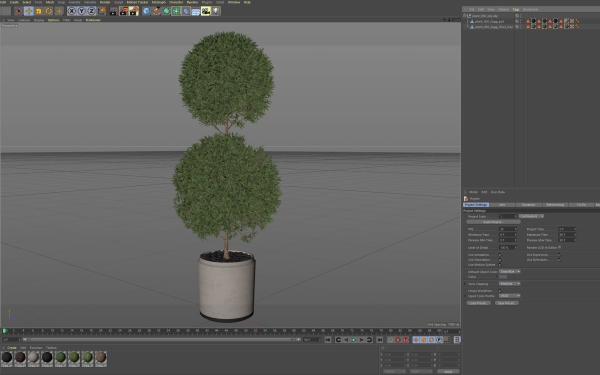600x375 pixels.
Task: Activate the Scale tool
Action: (x=39, y=11)
